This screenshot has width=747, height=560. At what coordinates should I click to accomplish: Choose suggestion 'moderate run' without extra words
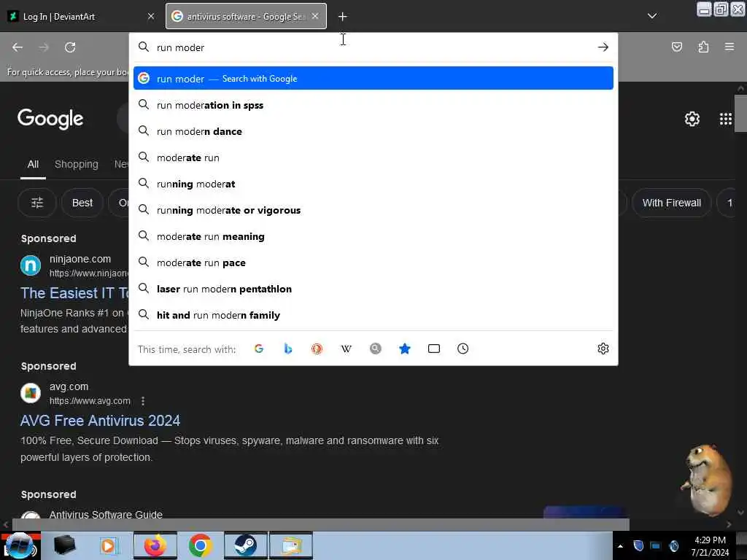point(373,157)
